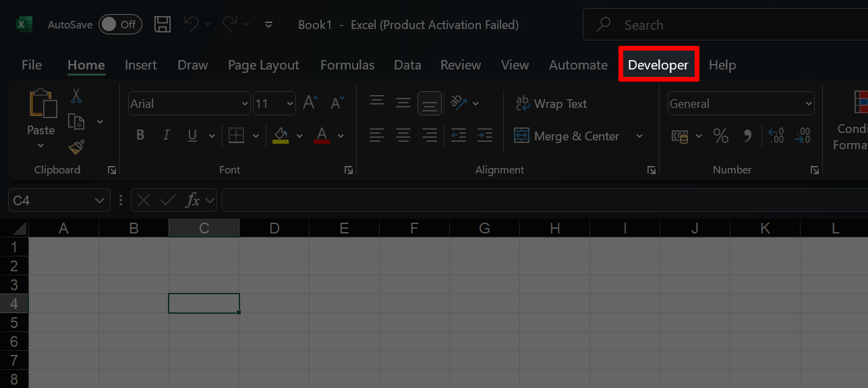This screenshot has height=388, width=868.
Task: Expand the Borders options arrow
Action: [x=256, y=136]
